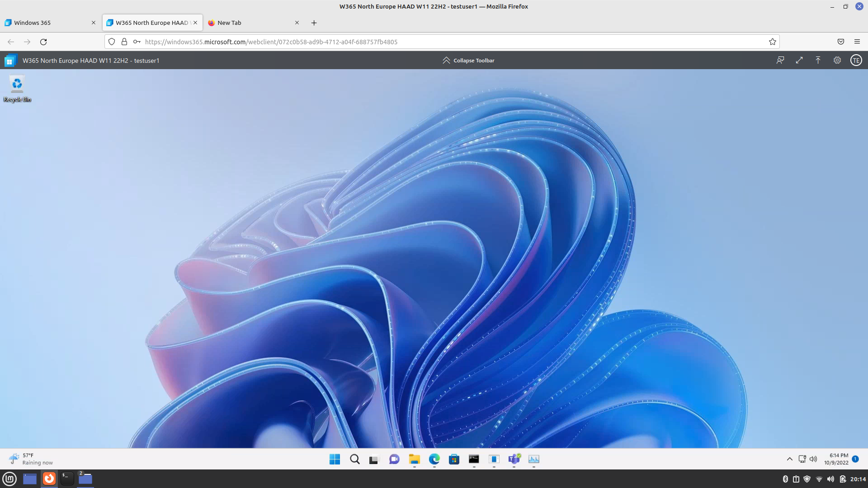Select the W365 North Europe HAAD tab
The image size is (868, 488).
pyautogui.click(x=152, y=23)
